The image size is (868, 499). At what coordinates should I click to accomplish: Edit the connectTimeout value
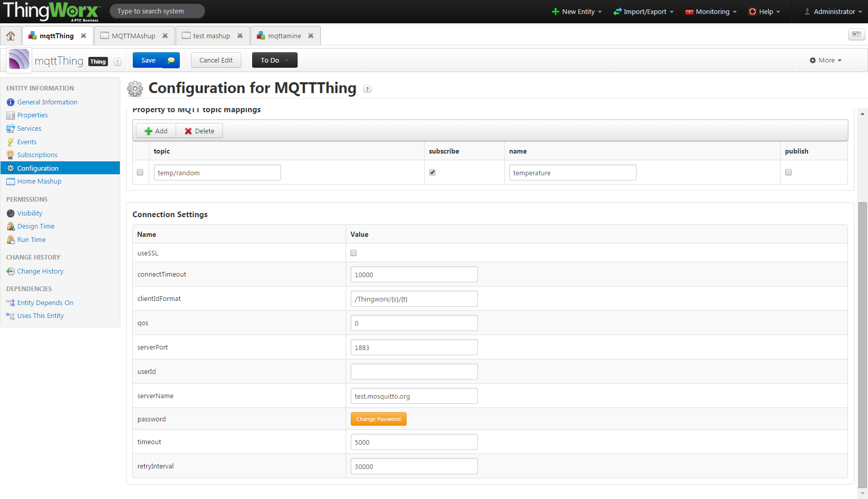click(414, 275)
